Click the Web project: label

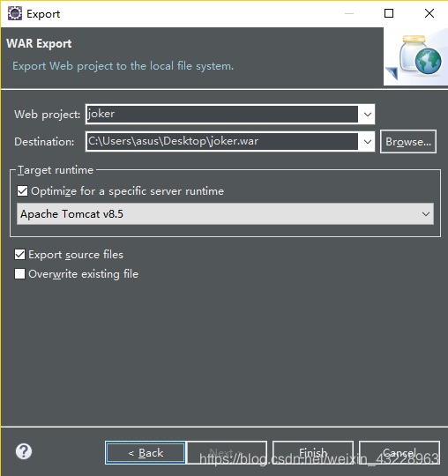pos(48,115)
